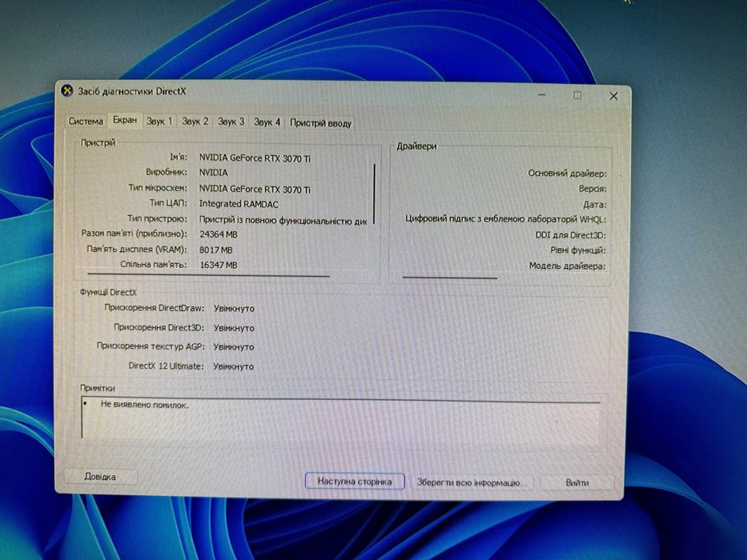Switch to the Звук 4 tab
This screenshot has height=560, width=747.
point(267,122)
